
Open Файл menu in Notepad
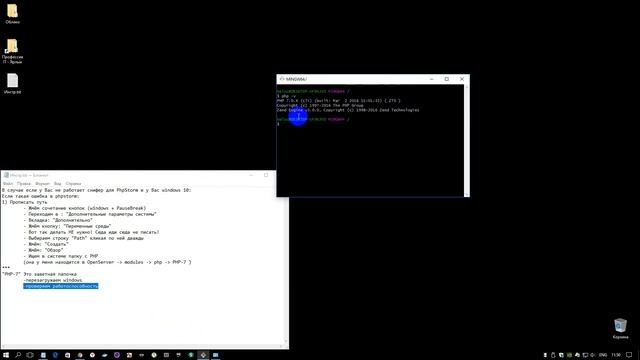pyautogui.click(x=8, y=184)
